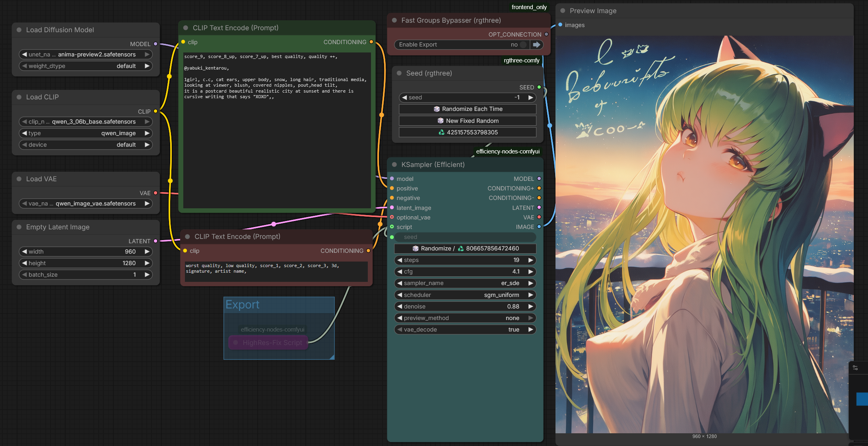Toggle the Enable Export switch
868x446 pixels.
pos(523,45)
